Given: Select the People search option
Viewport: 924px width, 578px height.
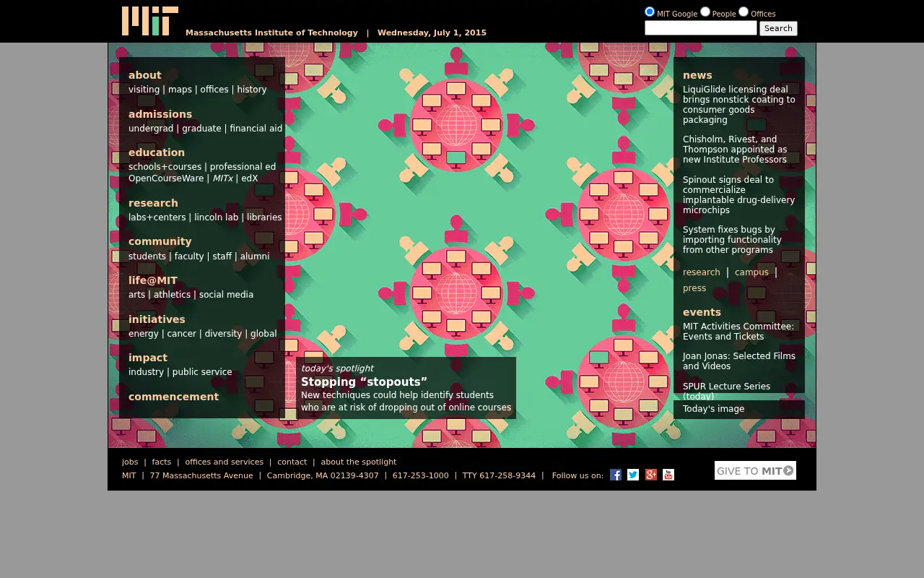Looking at the screenshot, I should tap(705, 12).
